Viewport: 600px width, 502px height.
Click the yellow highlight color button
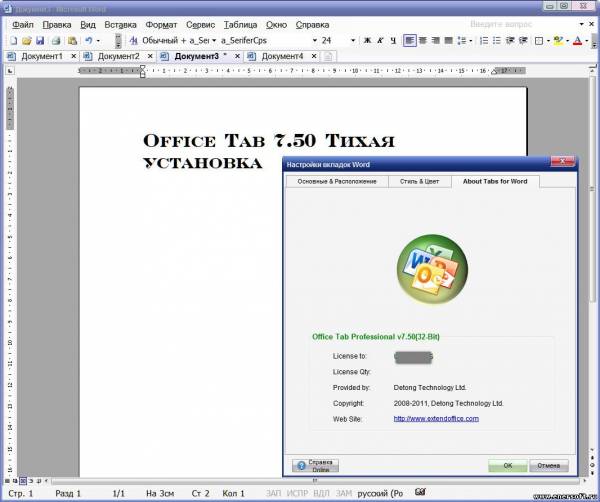coord(558,41)
